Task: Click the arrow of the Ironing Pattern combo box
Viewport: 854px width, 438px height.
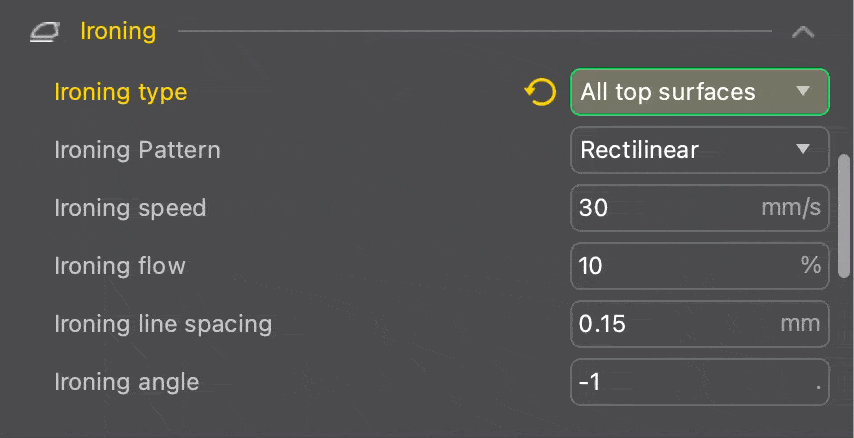Action: coord(802,150)
